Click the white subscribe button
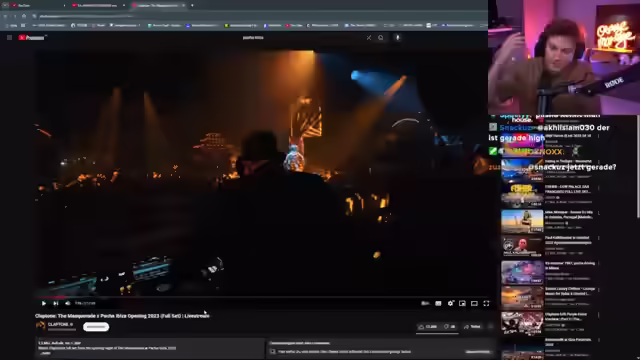The image size is (640, 360). click(x=96, y=327)
